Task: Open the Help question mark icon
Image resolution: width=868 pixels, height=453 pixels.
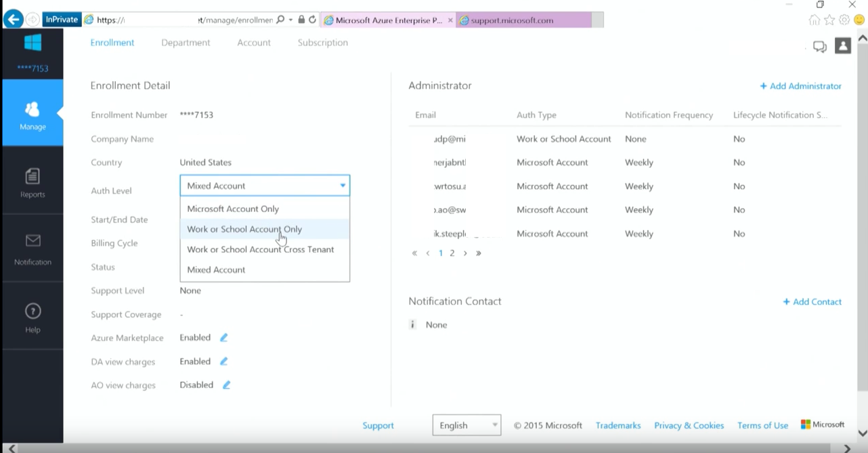Action: coord(32,311)
